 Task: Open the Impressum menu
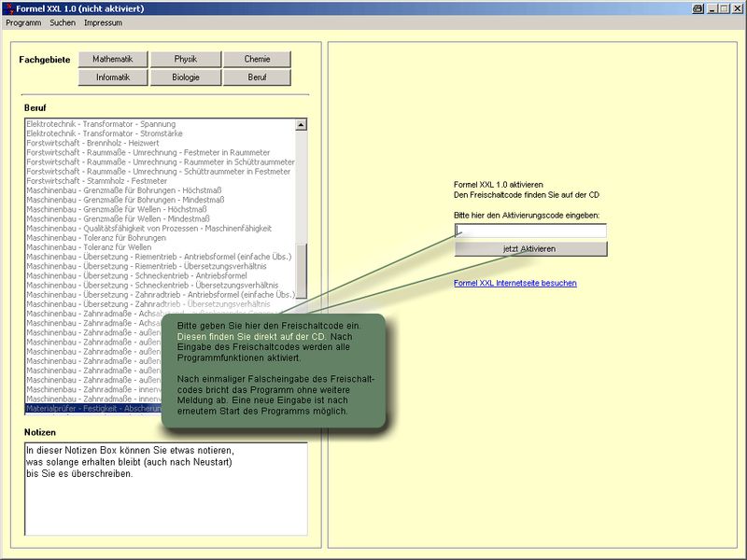[103, 21]
